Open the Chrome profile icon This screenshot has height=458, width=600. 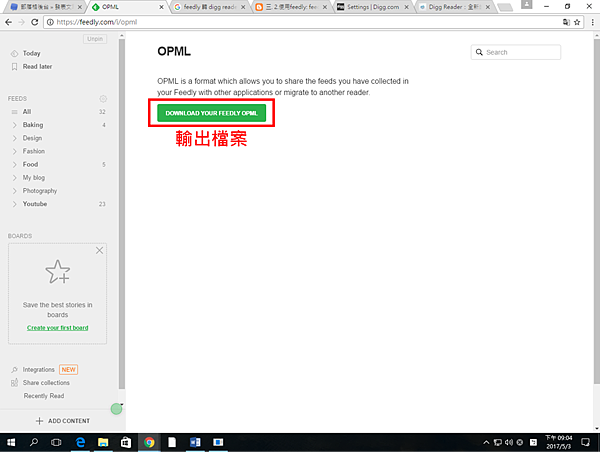(527, 5)
